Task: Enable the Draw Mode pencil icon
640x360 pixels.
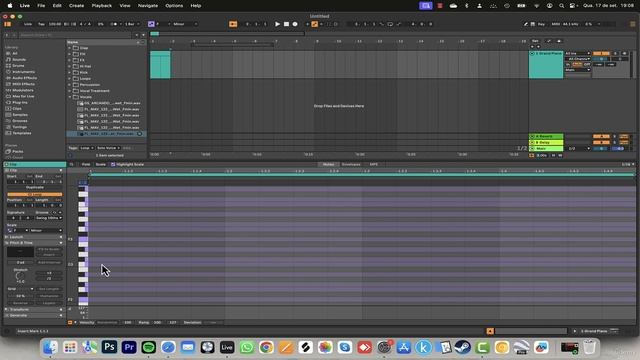Action: [x=526, y=24]
